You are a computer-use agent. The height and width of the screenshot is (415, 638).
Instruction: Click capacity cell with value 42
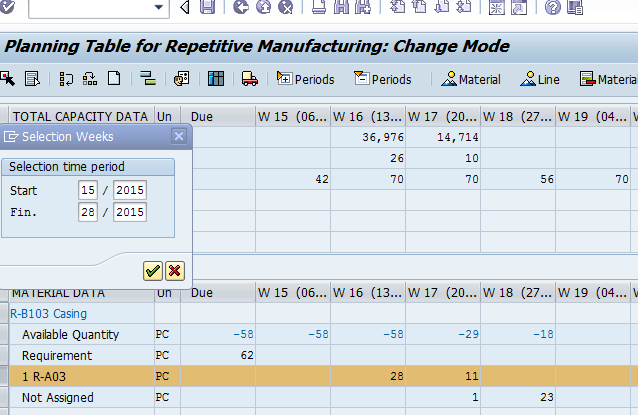click(293, 179)
